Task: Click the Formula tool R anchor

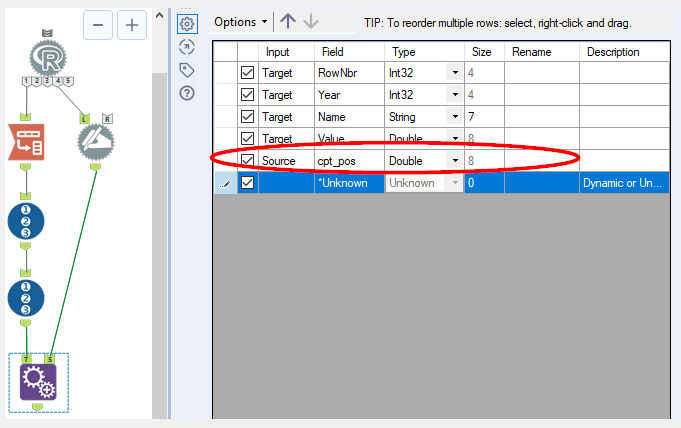Action: (107, 118)
